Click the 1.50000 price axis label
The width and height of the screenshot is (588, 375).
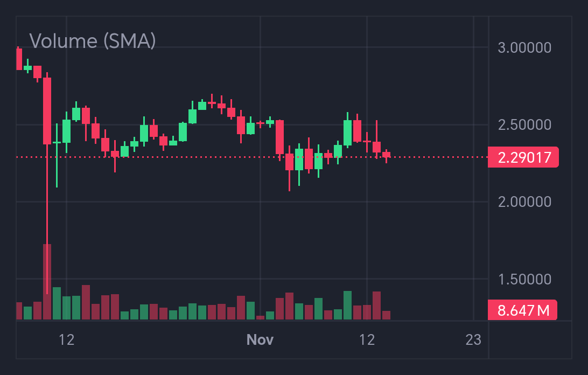coord(524,279)
